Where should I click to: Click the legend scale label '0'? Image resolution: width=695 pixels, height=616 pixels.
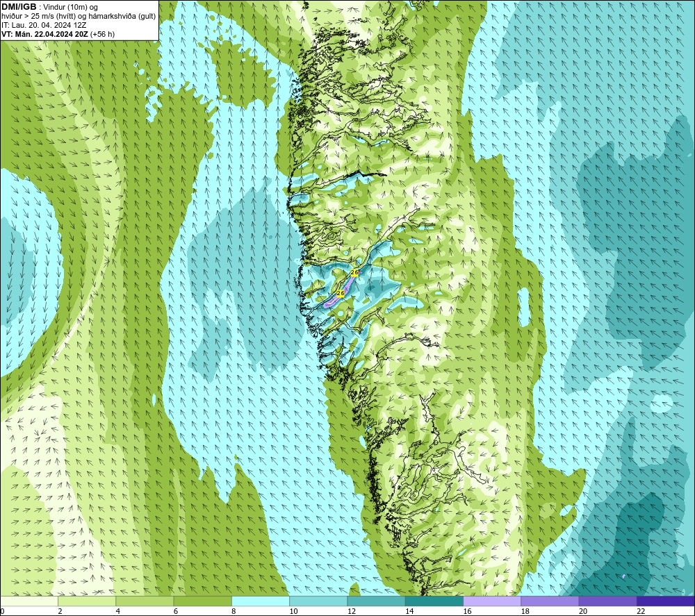(x=2, y=611)
